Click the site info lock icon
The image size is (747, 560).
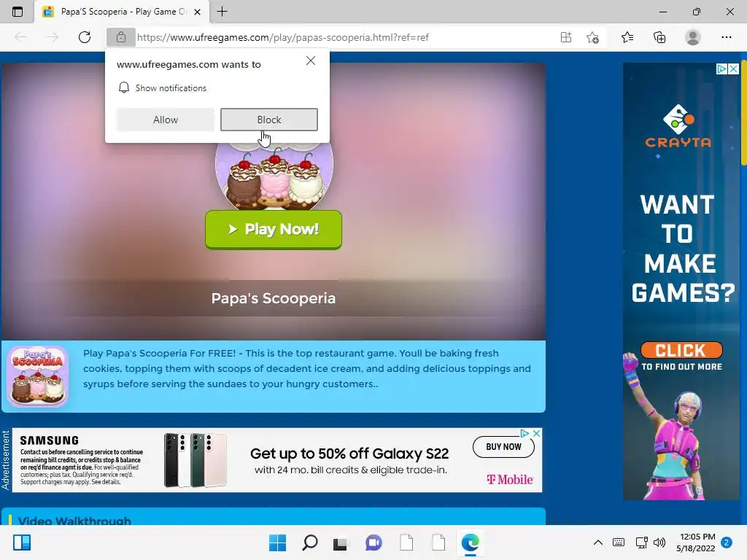point(121,37)
